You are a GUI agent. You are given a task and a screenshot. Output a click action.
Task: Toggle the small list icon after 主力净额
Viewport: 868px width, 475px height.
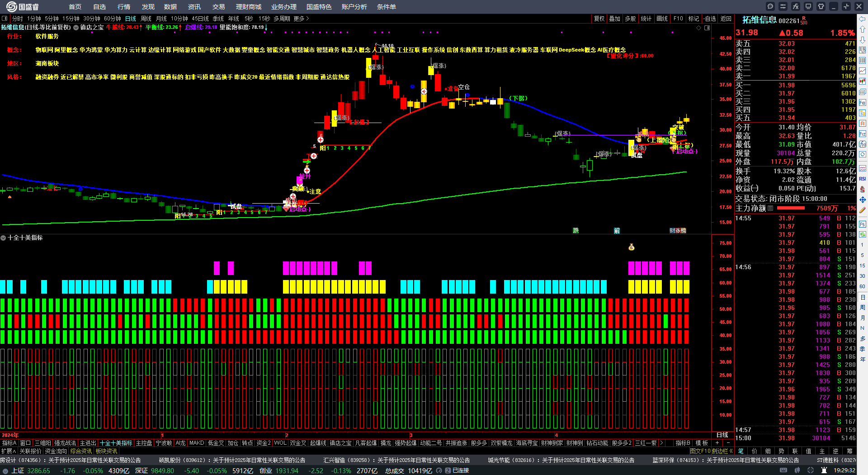tap(770, 209)
